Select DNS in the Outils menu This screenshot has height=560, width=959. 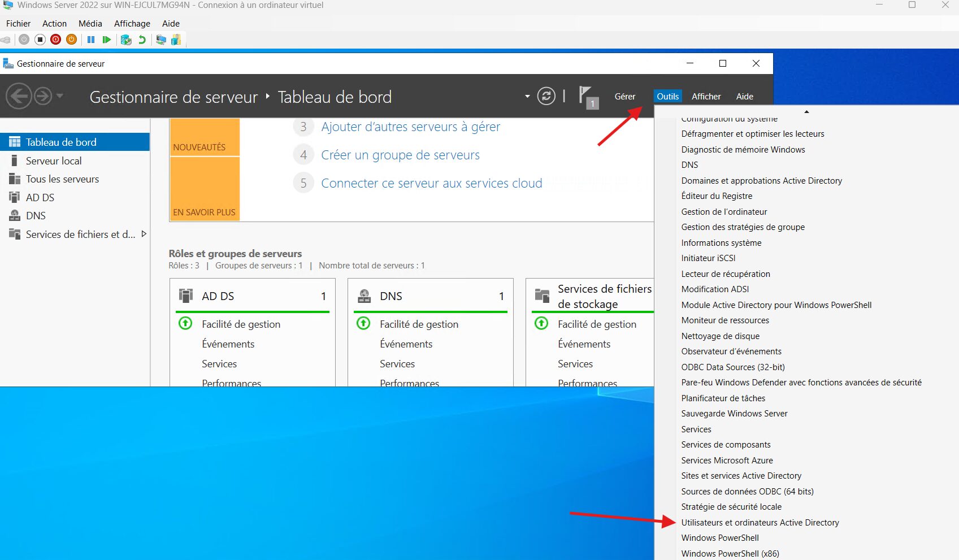click(x=689, y=164)
